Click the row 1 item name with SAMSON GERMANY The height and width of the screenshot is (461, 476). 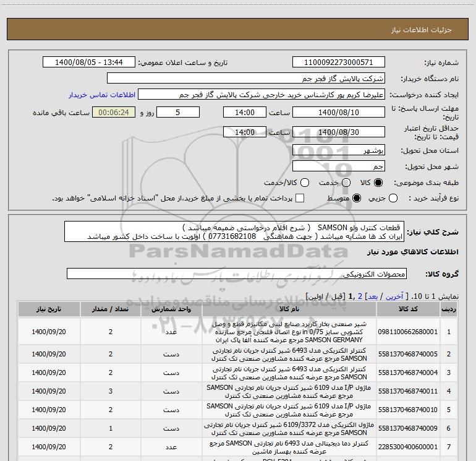pyautogui.click(x=289, y=332)
